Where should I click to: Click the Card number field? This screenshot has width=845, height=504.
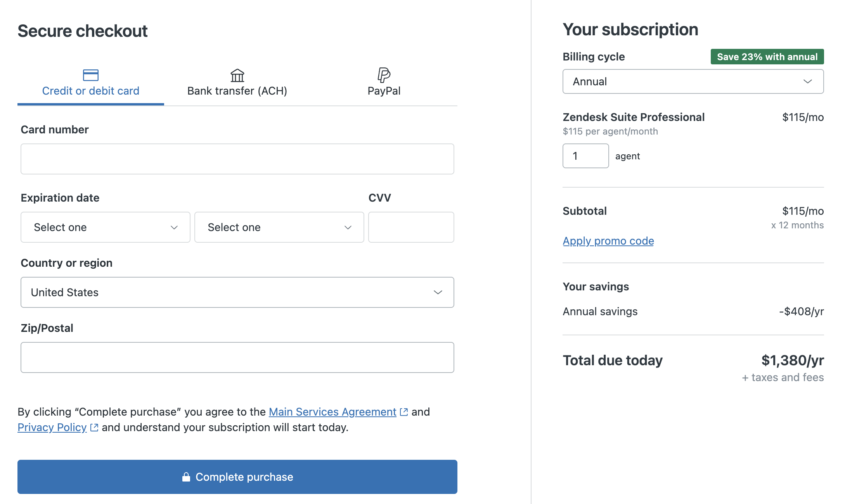tap(237, 159)
